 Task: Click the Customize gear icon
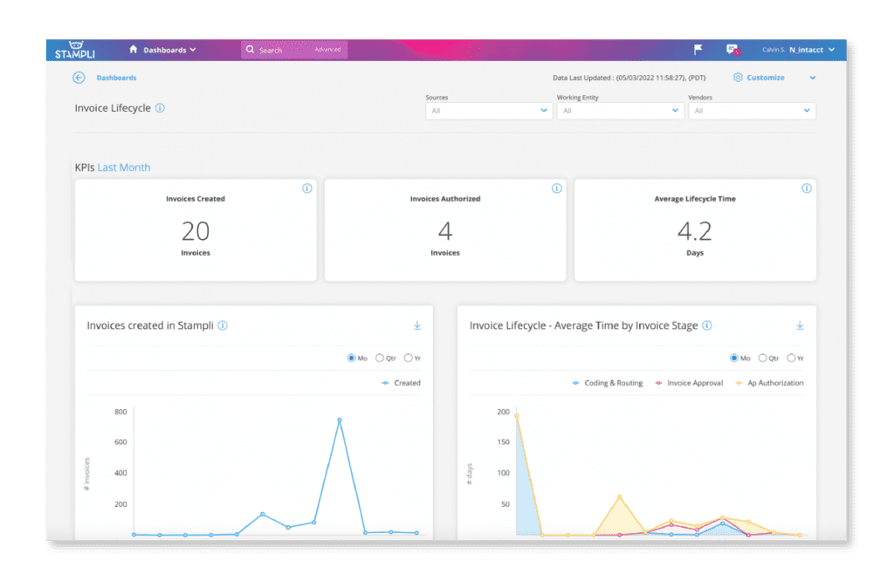point(736,77)
